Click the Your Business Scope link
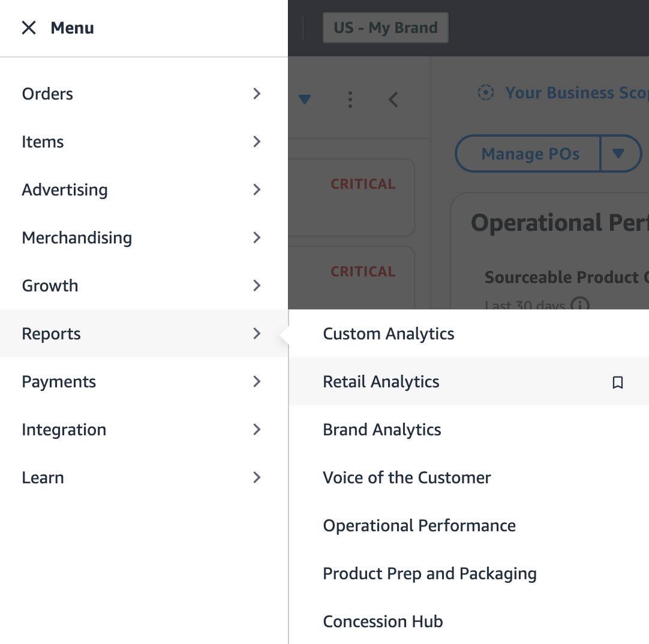 coord(577,93)
